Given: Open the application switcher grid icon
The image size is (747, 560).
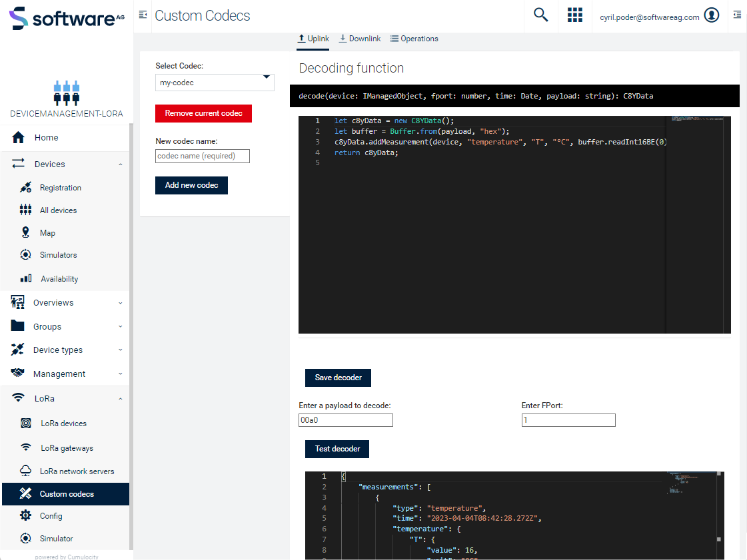Looking at the screenshot, I should 575,15.
